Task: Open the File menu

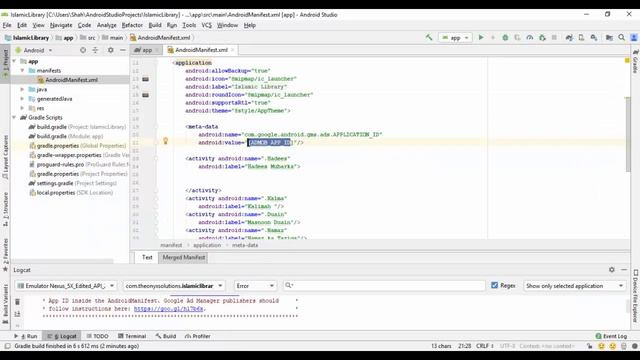Action: (7, 25)
